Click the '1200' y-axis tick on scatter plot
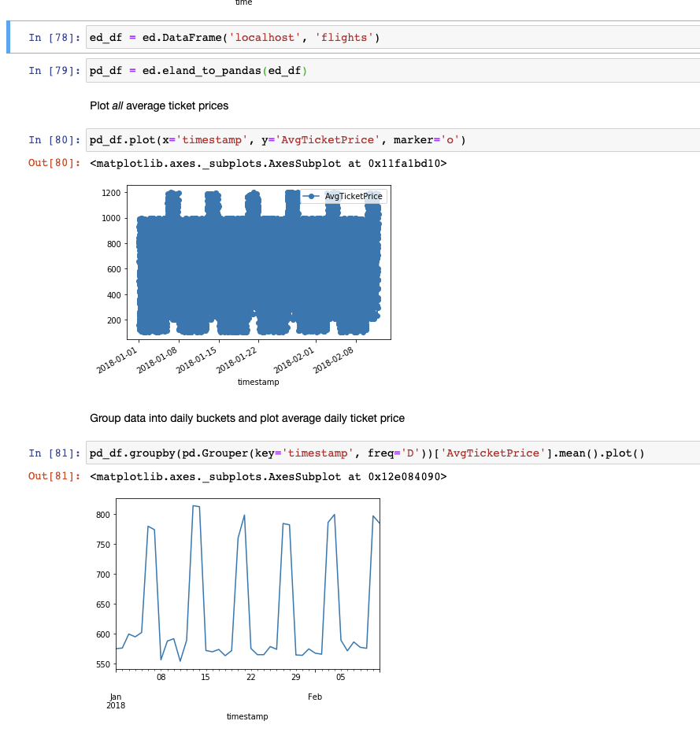The image size is (700, 732). 111,193
